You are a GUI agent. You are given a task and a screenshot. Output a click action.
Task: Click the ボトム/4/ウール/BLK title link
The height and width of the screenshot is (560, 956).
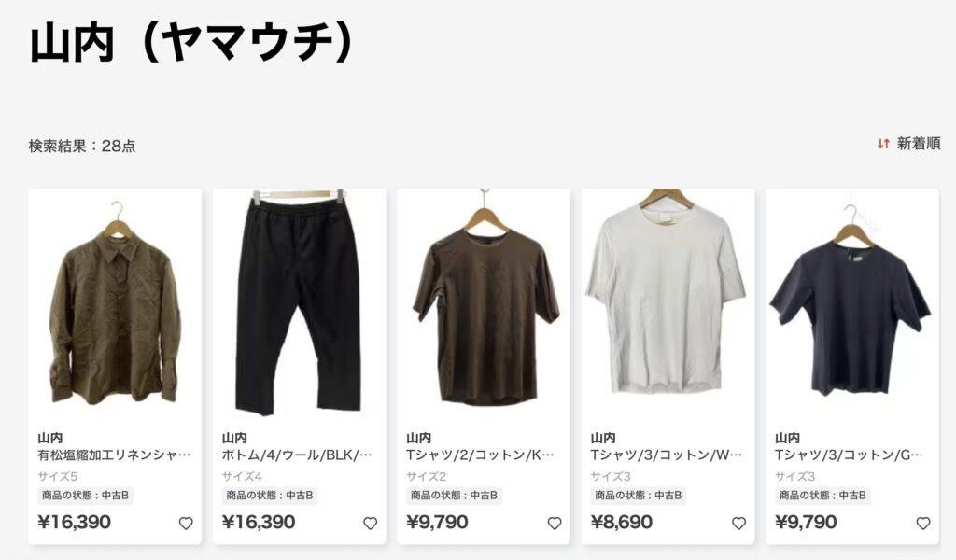tap(297, 455)
